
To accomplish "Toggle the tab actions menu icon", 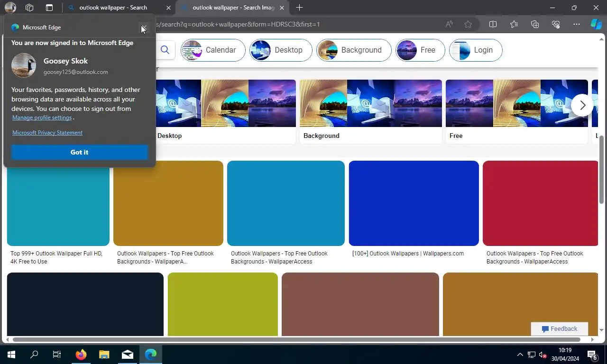I will coord(49,8).
